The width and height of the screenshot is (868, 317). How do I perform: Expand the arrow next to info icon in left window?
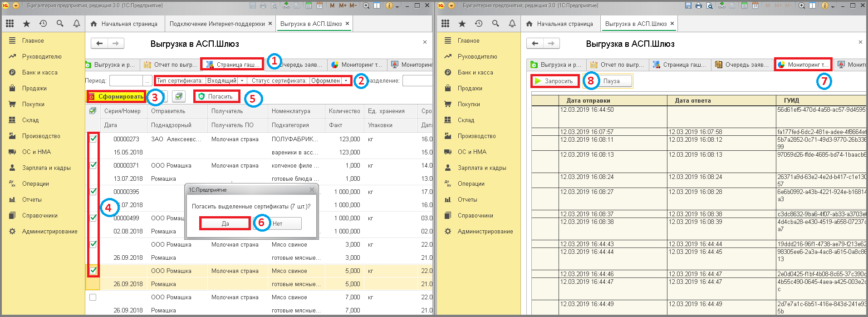click(397, 6)
